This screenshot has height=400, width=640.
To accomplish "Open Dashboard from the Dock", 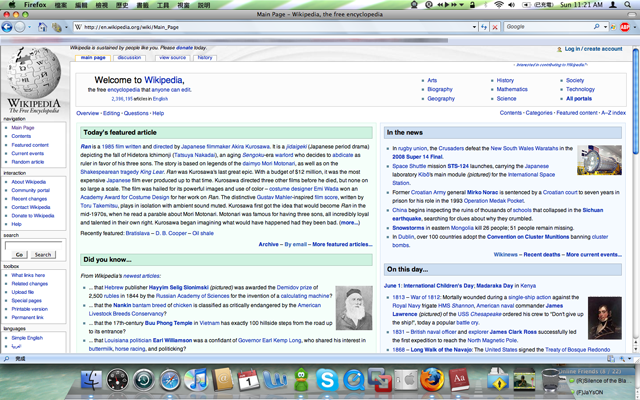I will 118,380.
